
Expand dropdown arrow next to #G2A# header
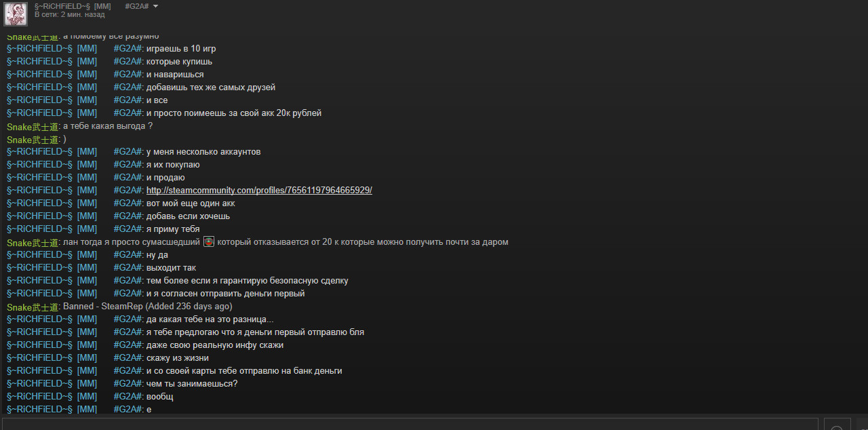155,6
